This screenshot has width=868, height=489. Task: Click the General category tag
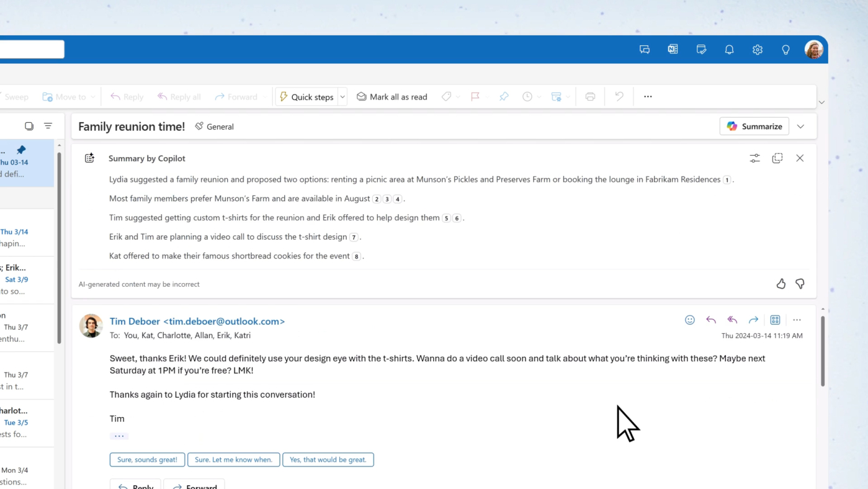214,127
